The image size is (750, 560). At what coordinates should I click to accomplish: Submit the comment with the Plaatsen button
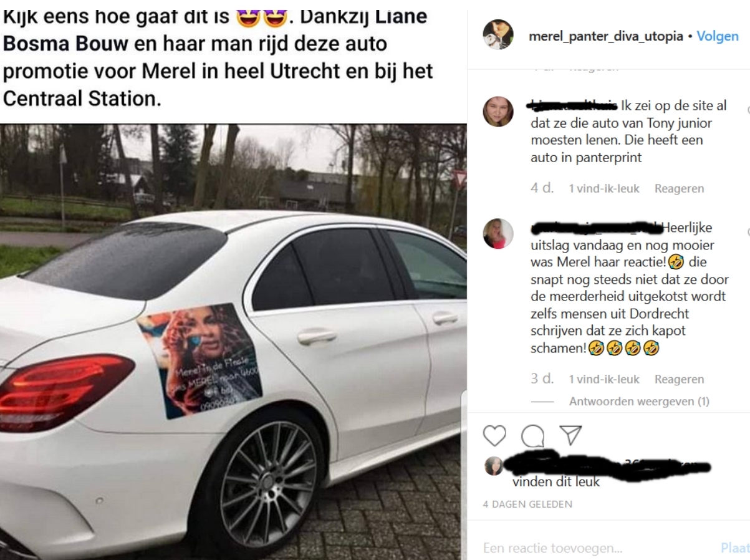tap(735, 548)
